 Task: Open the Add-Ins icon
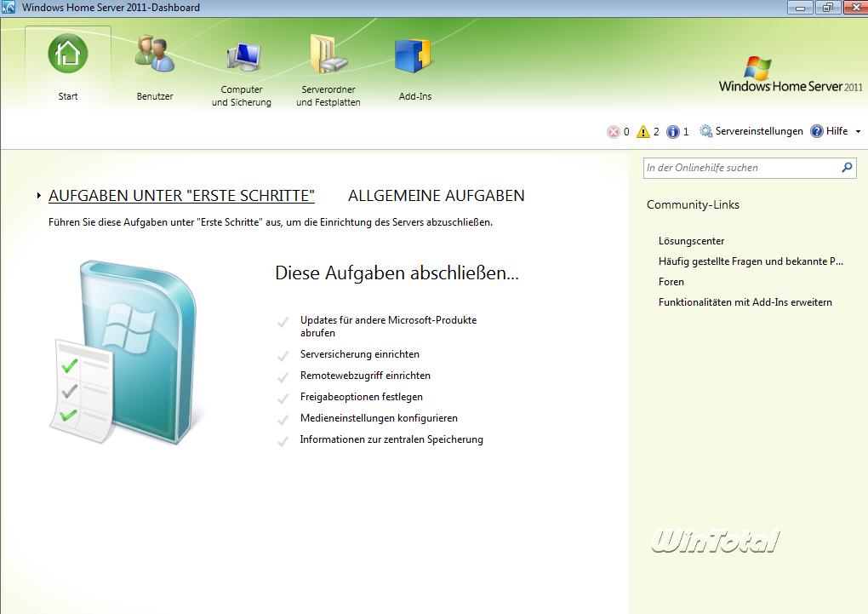(x=413, y=55)
